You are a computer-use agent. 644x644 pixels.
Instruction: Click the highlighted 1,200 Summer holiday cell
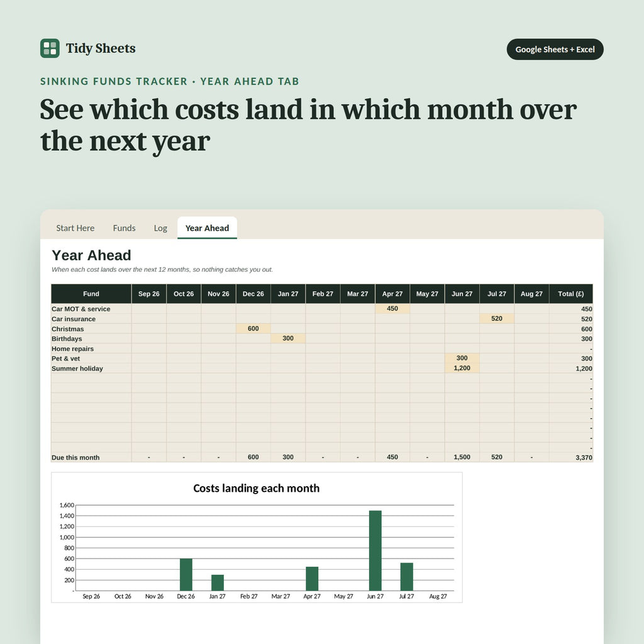click(x=462, y=368)
